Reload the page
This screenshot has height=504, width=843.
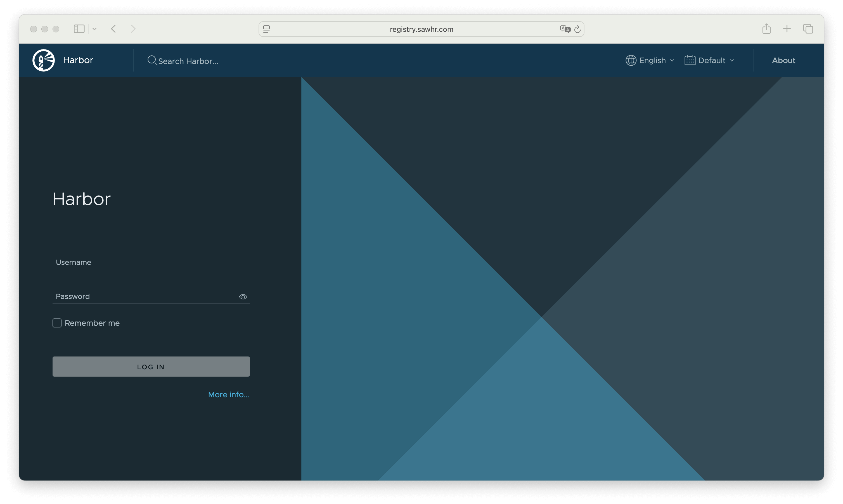577,29
